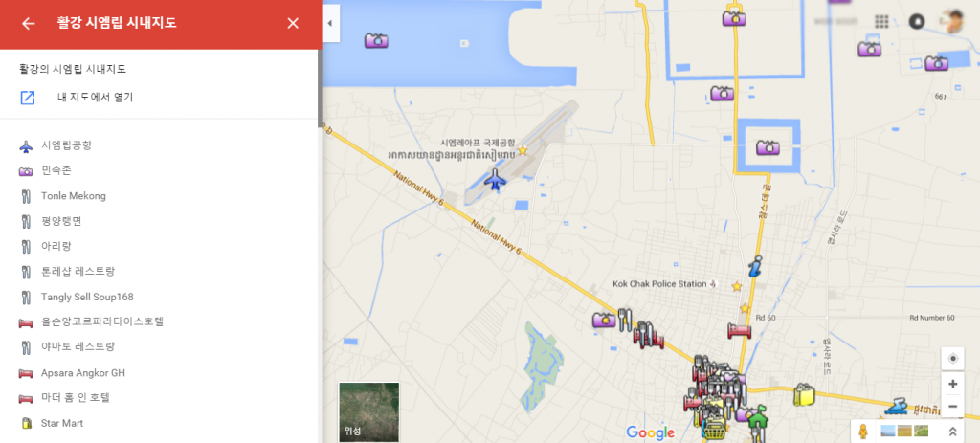This screenshot has height=443, width=980.
Task: Show my location on the map
Action: coord(953,359)
